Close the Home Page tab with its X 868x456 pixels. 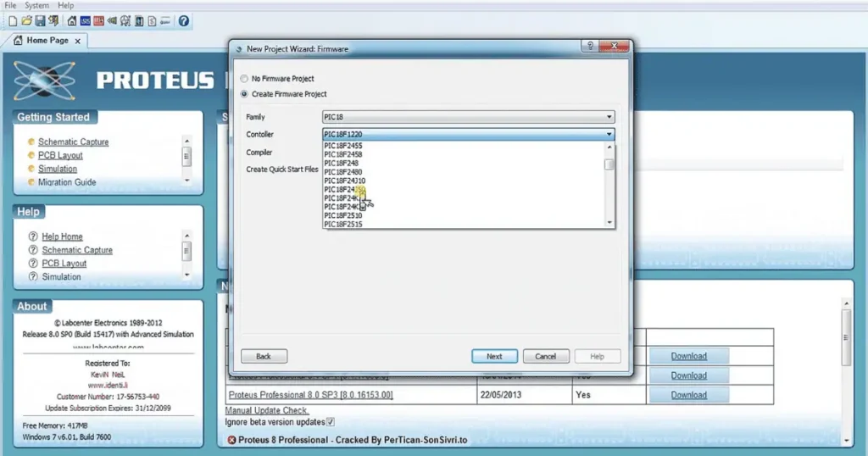click(x=77, y=41)
